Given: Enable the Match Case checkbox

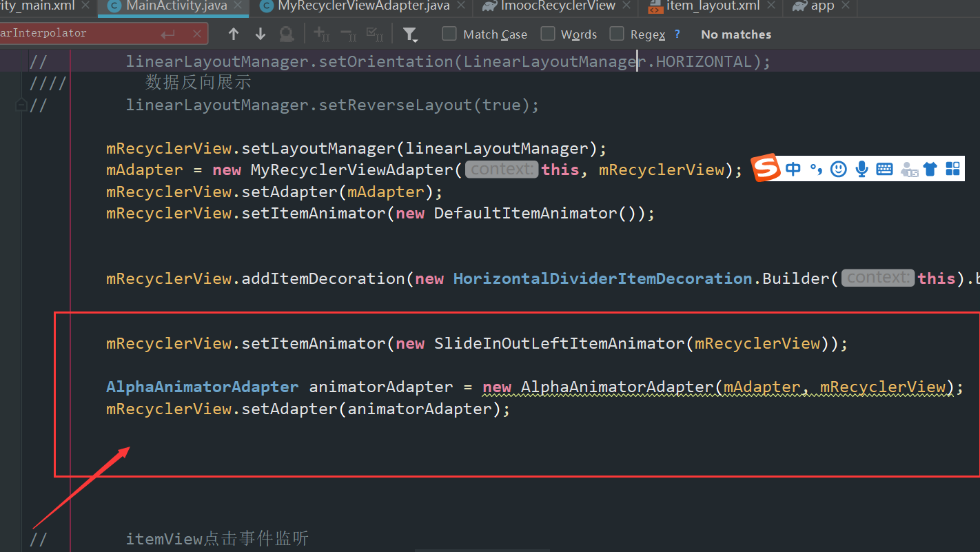Looking at the screenshot, I should 449,34.
